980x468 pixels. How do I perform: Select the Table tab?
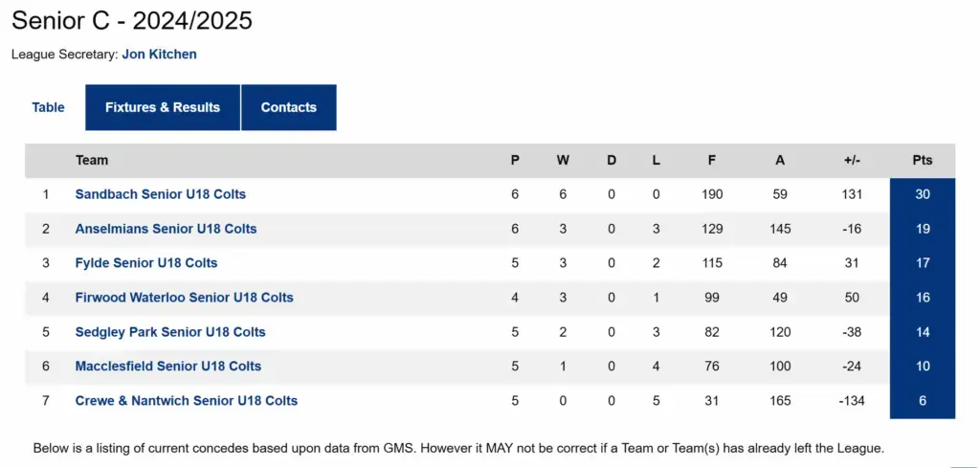pos(48,107)
